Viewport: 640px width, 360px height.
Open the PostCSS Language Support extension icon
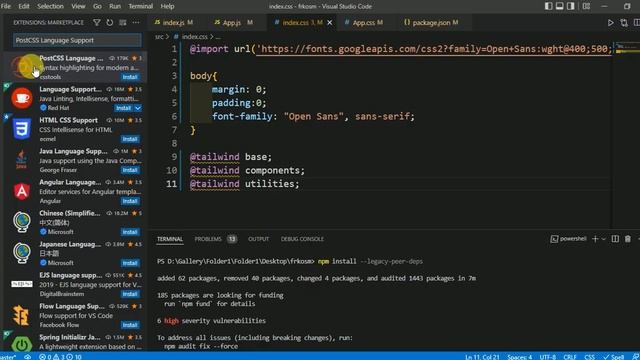tap(22, 67)
